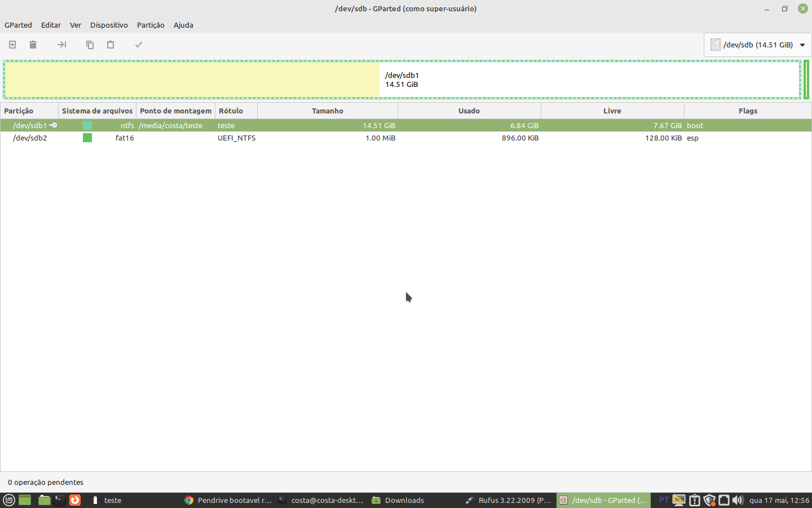Click the boot flag cell
The image size is (812, 508).
click(x=695, y=125)
